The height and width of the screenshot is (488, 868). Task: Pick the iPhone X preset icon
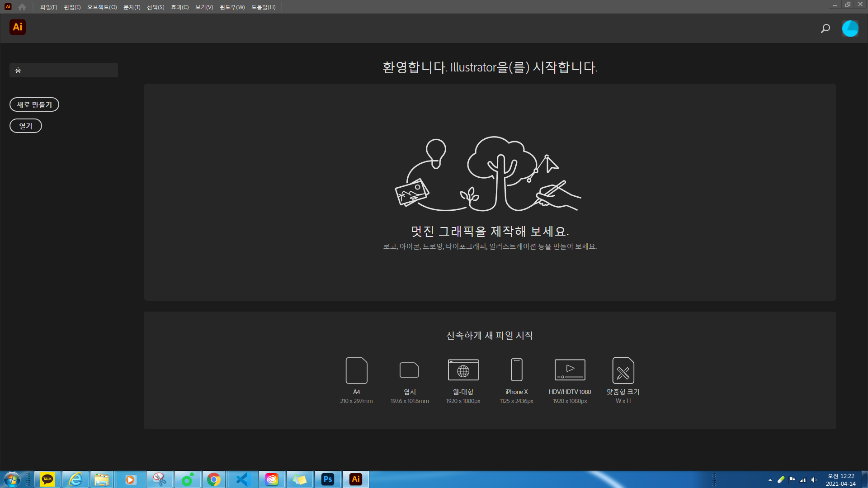516,370
